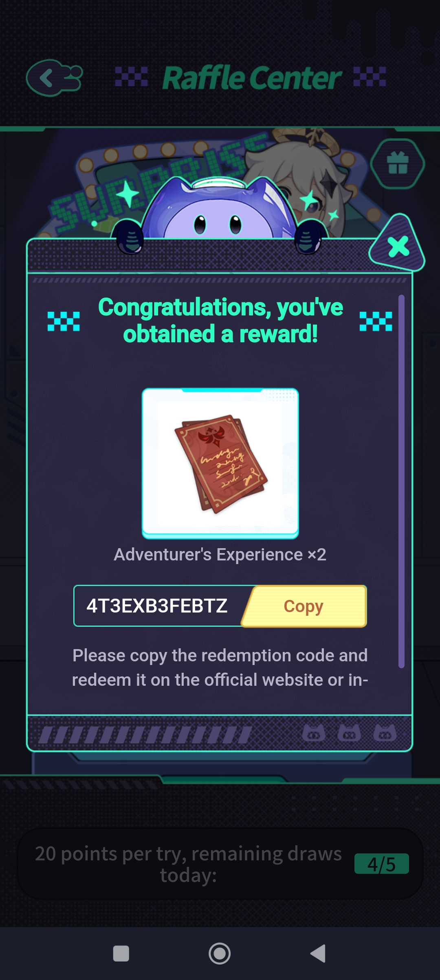This screenshot has width=440, height=980.
Task: Tap the Android home circle button
Action: click(x=220, y=953)
